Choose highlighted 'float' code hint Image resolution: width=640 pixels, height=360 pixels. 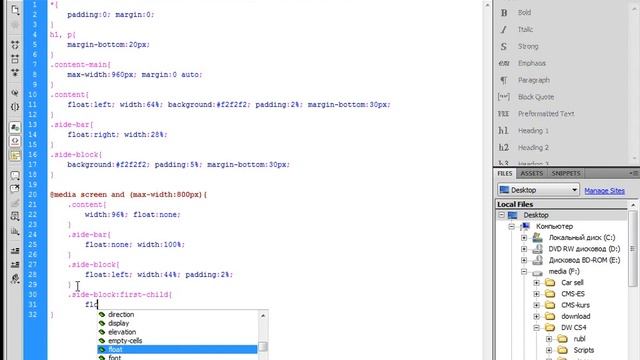(178, 349)
